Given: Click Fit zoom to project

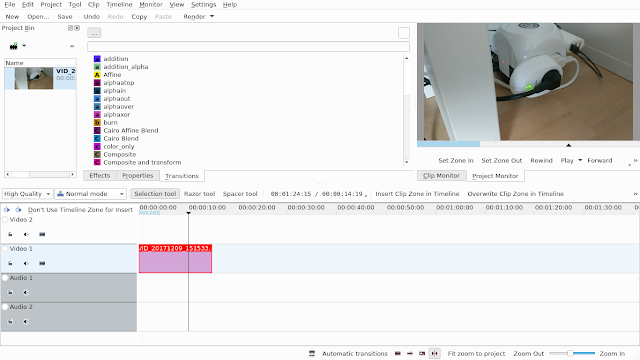Looking at the screenshot, I should [x=476, y=353].
